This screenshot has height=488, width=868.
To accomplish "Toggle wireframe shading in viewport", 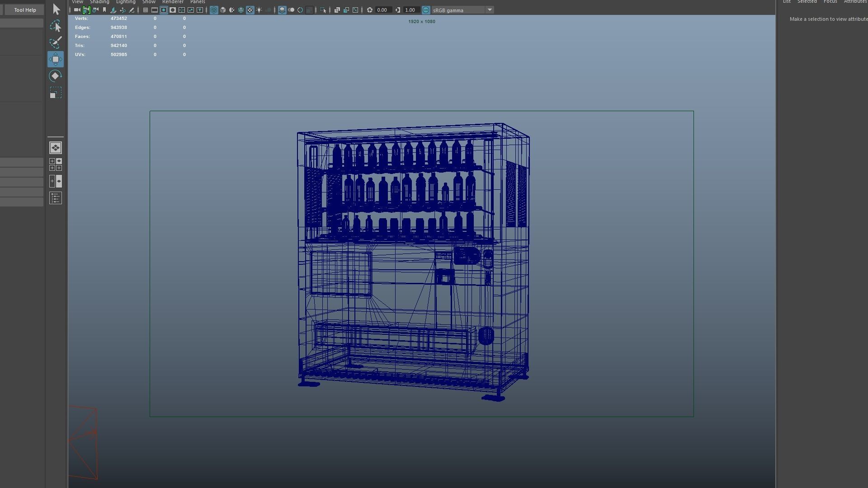I will [x=214, y=10].
